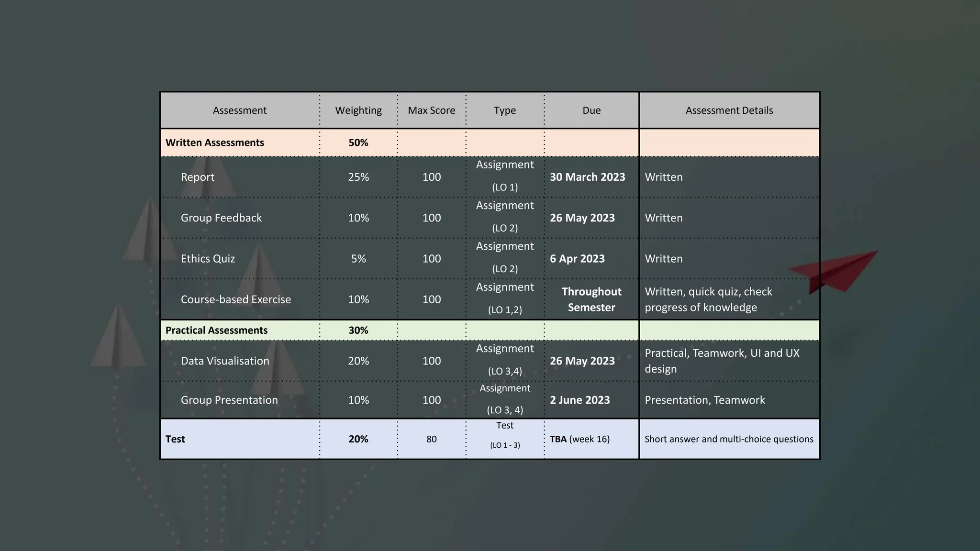Select the Throughout Semester due cell

pos(591,299)
